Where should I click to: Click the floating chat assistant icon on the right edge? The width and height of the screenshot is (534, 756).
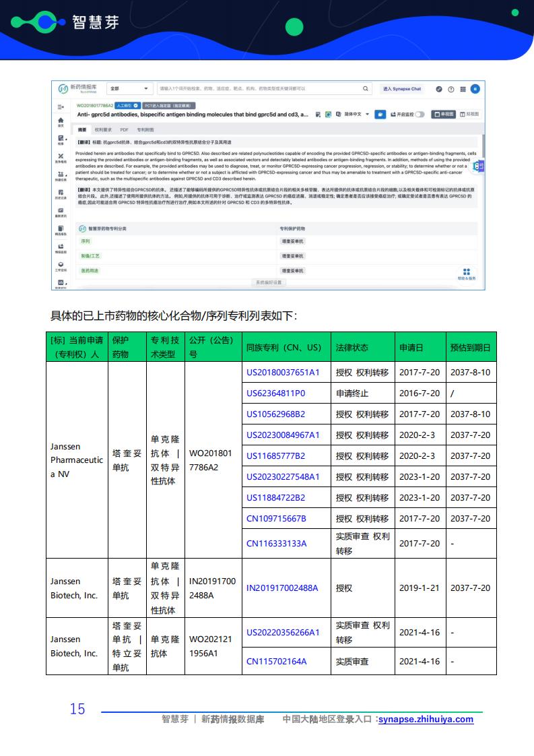coord(477,166)
